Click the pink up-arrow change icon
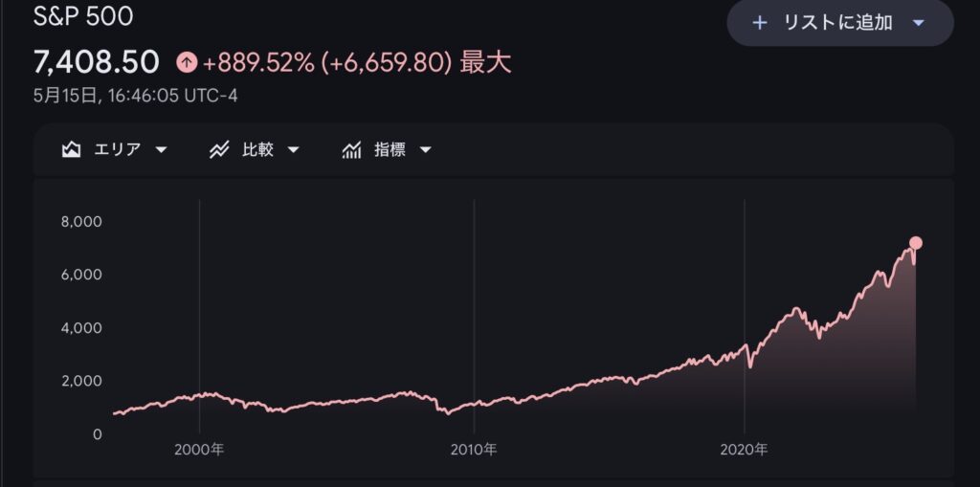This screenshot has width=980, height=487. coord(187,62)
